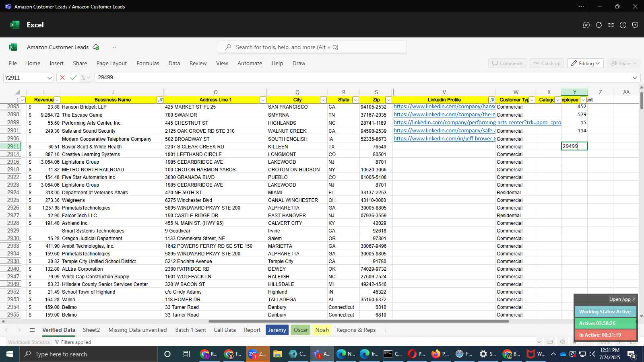Add a new sheet with plus icon
Image resolution: width=644 pixels, height=362 pixels.
point(386,330)
